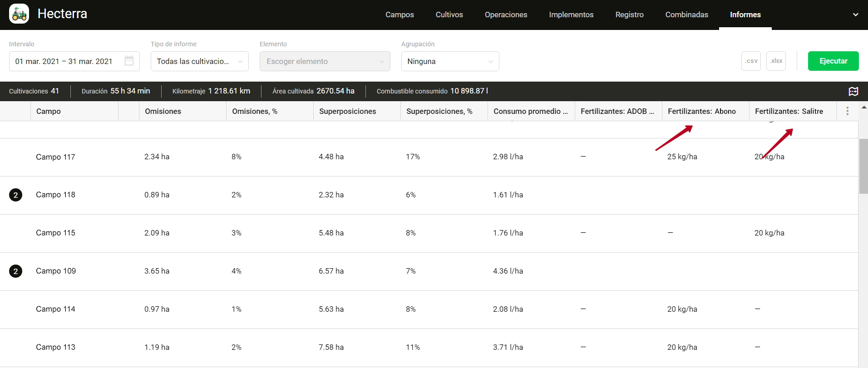The height and width of the screenshot is (368, 868).
Task: Export the report as .xlsx
Action: pyautogui.click(x=776, y=61)
